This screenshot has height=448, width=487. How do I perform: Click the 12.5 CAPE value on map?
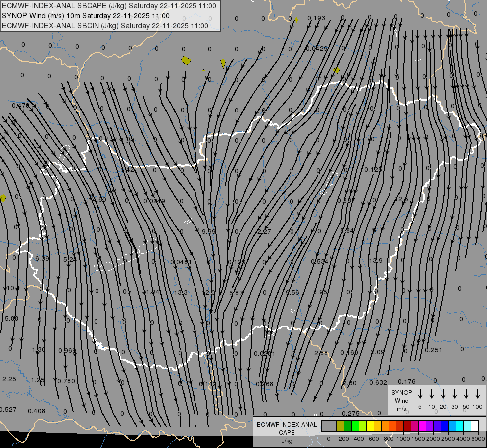click(x=401, y=199)
